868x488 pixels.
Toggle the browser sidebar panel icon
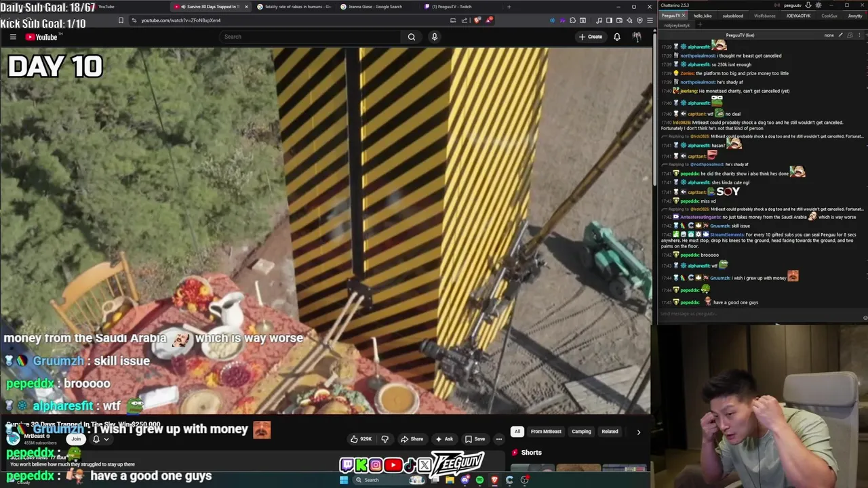pos(609,20)
